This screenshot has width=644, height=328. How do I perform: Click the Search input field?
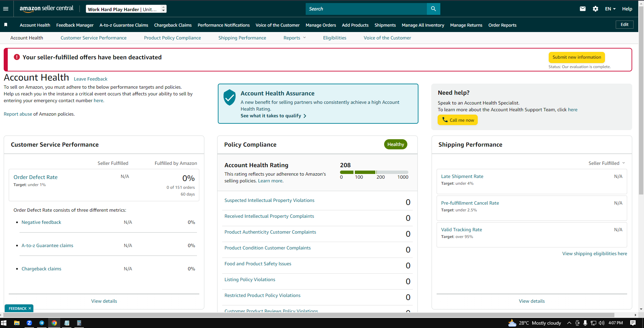coord(366,9)
